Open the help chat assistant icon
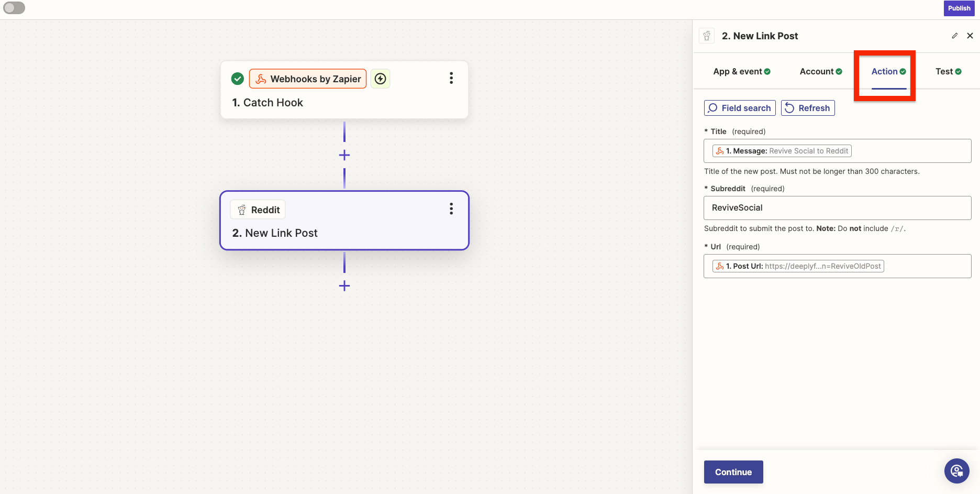Screen dimensions: 980x494 [x=956, y=471]
